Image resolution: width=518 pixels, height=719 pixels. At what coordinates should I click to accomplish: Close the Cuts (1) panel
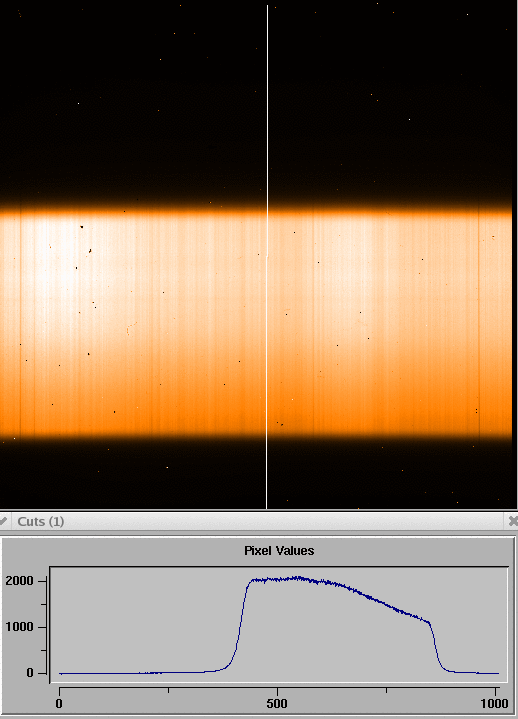[513, 521]
